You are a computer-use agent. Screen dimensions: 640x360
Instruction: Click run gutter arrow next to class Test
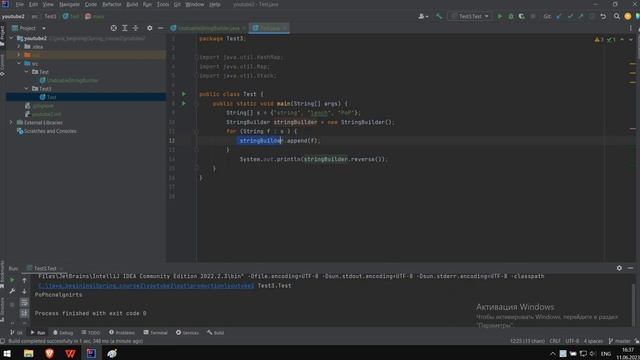click(184, 94)
